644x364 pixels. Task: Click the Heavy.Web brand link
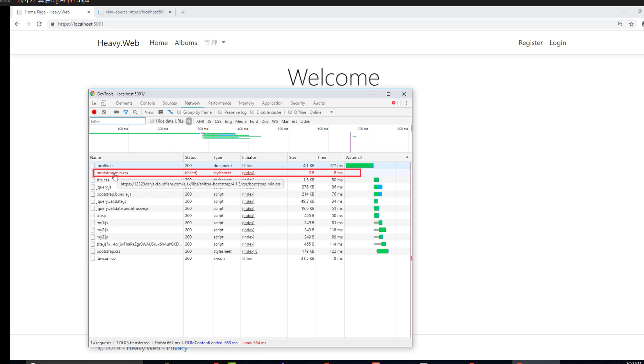pos(118,43)
